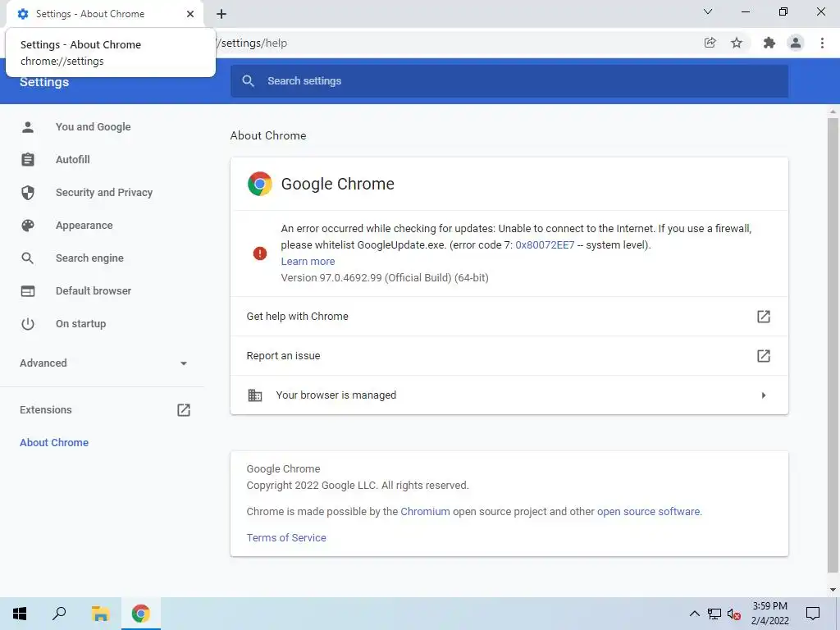
Task: Open the tab search dropdown chevron
Action: coord(708,11)
